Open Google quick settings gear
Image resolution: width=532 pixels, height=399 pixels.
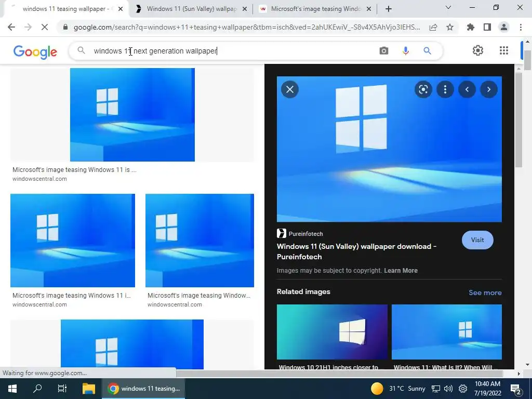(478, 50)
